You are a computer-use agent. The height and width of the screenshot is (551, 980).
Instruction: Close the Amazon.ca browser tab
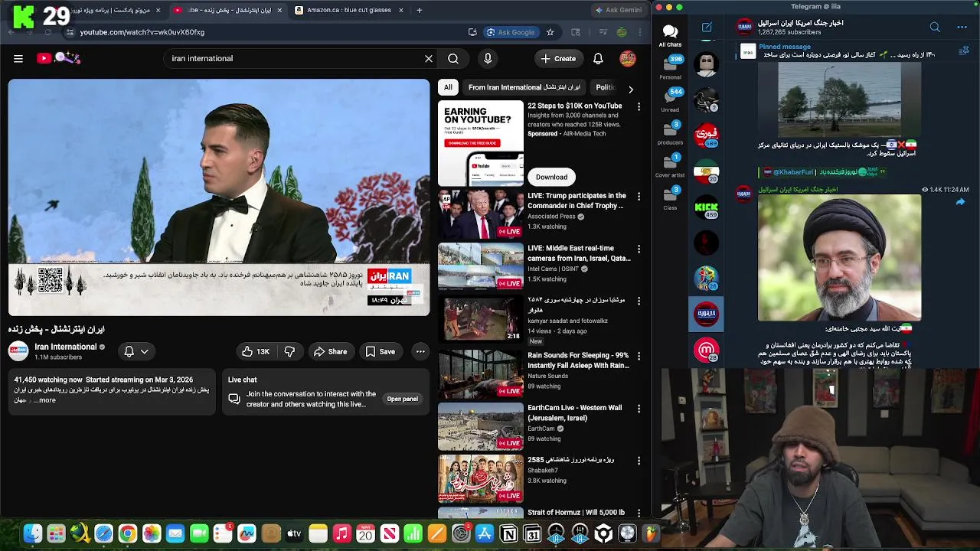pos(401,10)
